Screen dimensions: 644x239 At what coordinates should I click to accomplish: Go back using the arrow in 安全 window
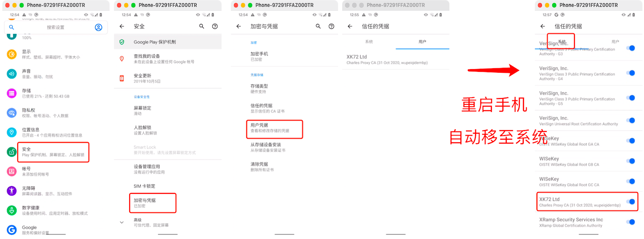tap(122, 26)
